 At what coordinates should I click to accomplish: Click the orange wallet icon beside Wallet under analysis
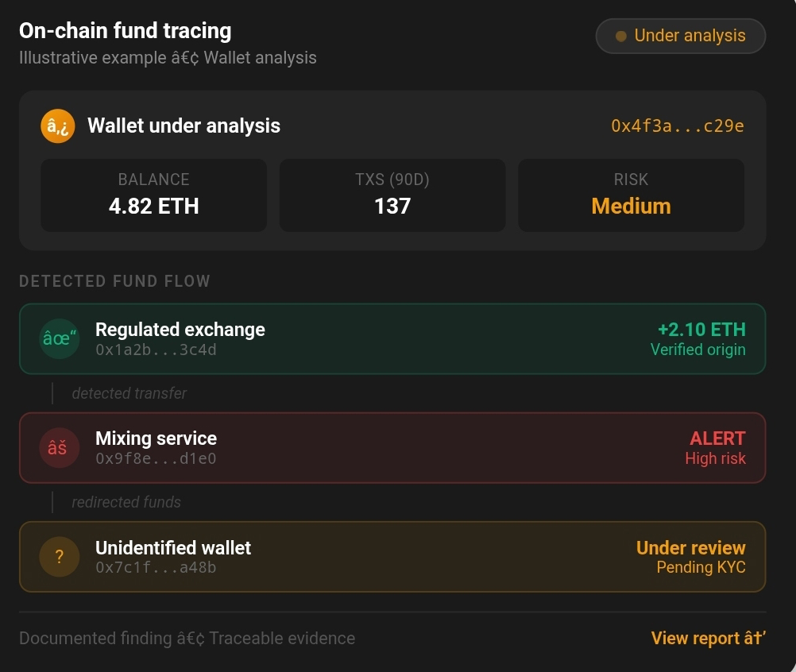pyautogui.click(x=57, y=126)
